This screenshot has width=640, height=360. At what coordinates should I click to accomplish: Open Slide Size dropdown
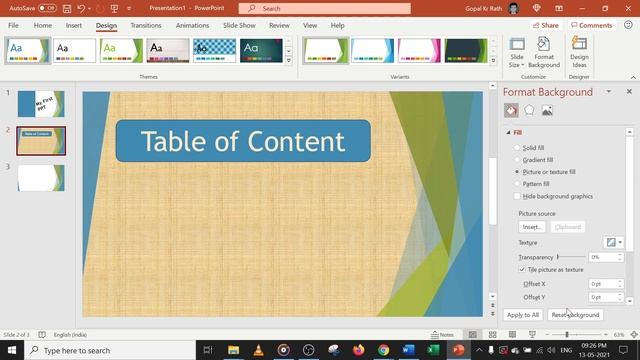[x=517, y=52]
